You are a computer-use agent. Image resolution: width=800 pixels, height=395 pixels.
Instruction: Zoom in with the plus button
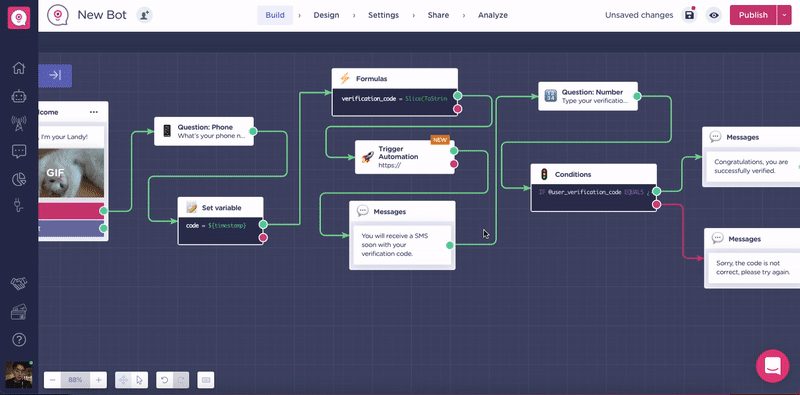(99, 380)
